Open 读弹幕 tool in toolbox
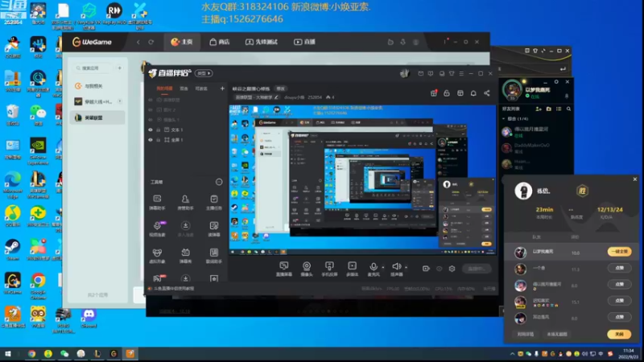644x362 pixels. tap(214, 229)
